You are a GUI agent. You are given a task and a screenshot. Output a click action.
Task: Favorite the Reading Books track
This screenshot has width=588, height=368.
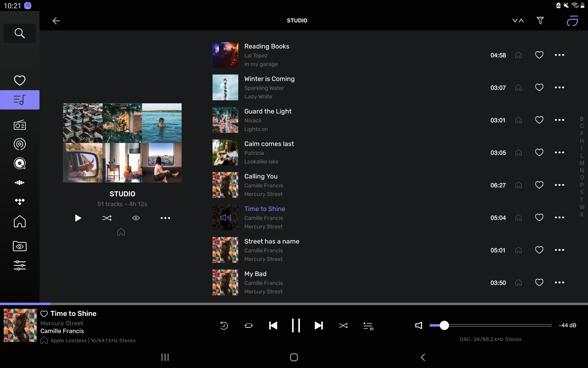coord(539,55)
